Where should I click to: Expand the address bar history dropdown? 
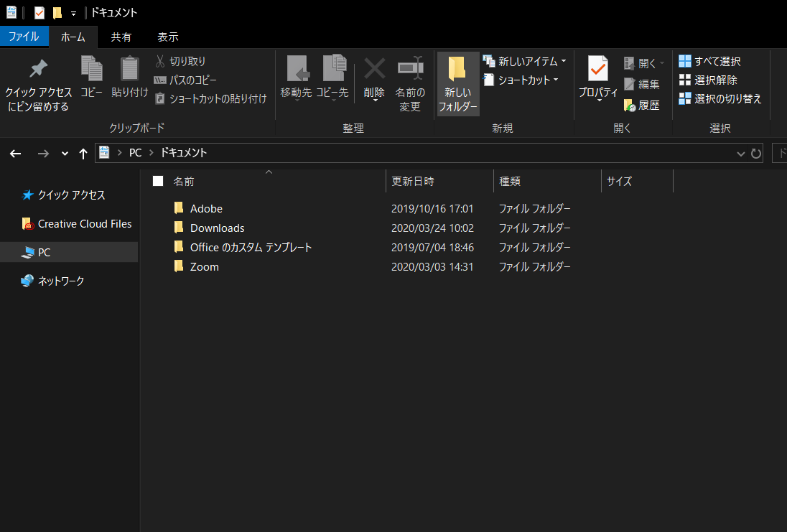pyautogui.click(x=740, y=154)
